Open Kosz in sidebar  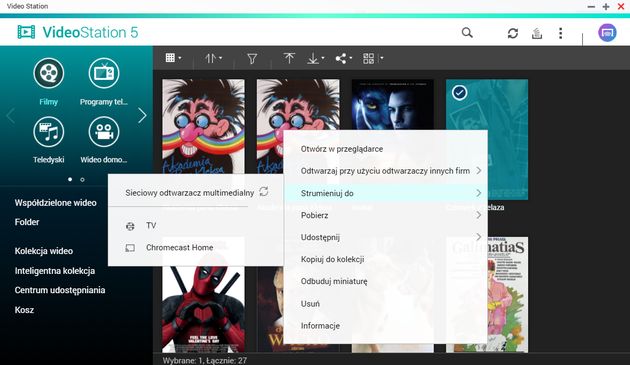click(x=24, y=310)
